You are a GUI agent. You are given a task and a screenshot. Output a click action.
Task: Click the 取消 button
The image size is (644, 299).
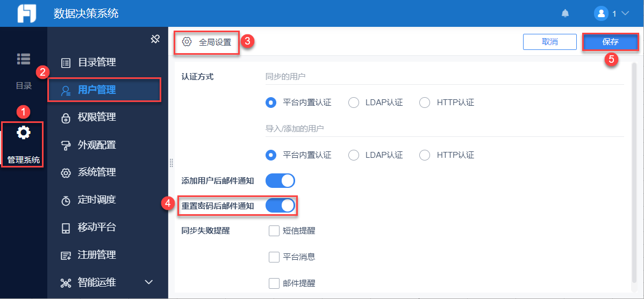click(549, 42)
